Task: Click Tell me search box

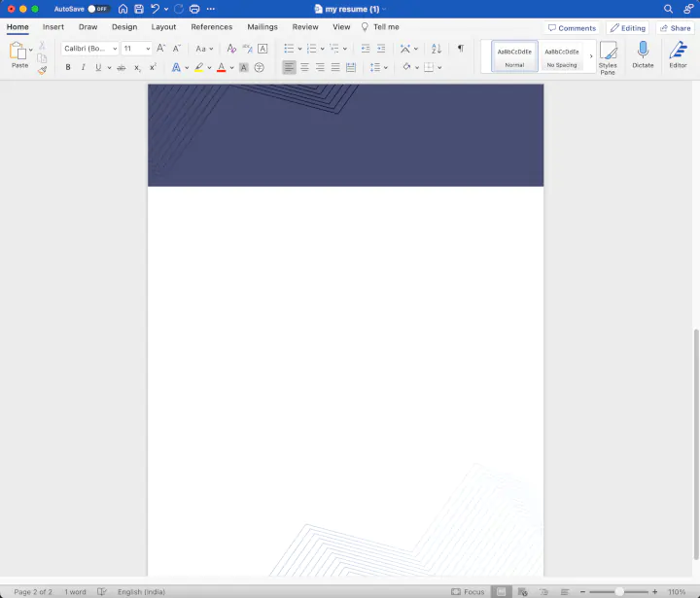Action: coord(380,27)
